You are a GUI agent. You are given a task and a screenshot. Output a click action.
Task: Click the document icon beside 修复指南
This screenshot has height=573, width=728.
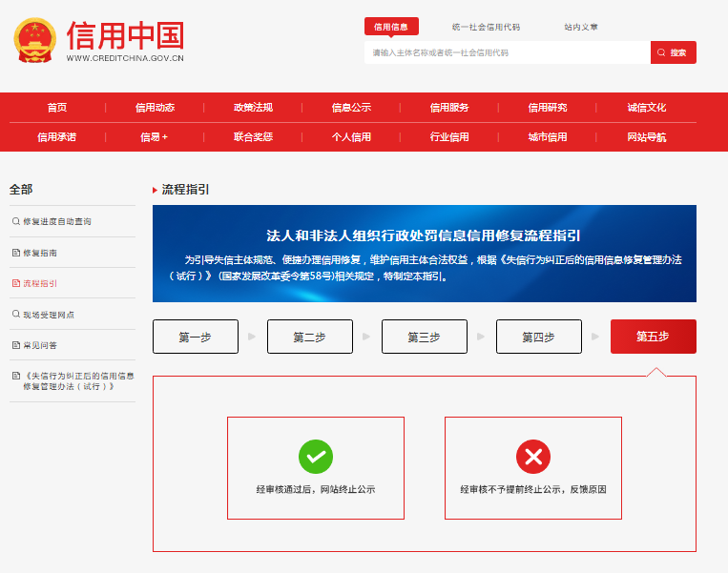tap(15, 253)
